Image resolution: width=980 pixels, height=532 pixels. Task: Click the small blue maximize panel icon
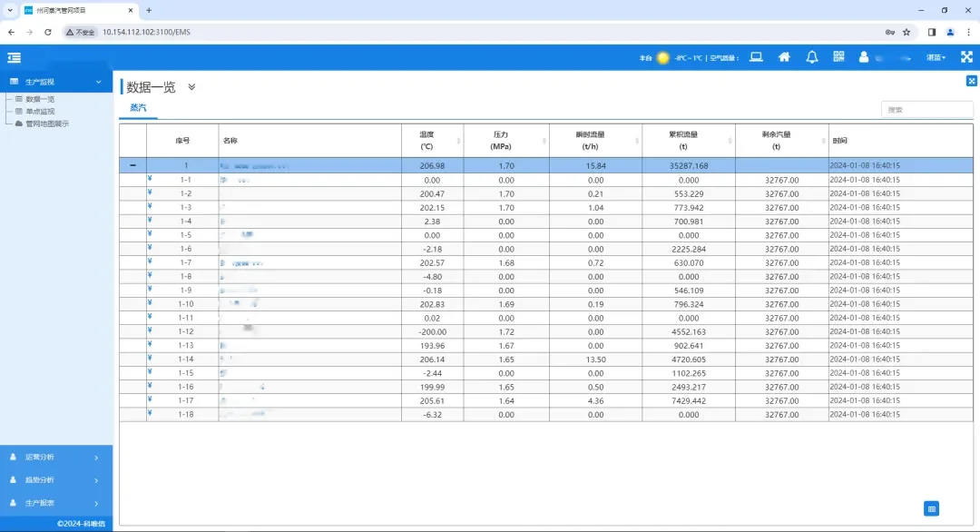(971, 81)
